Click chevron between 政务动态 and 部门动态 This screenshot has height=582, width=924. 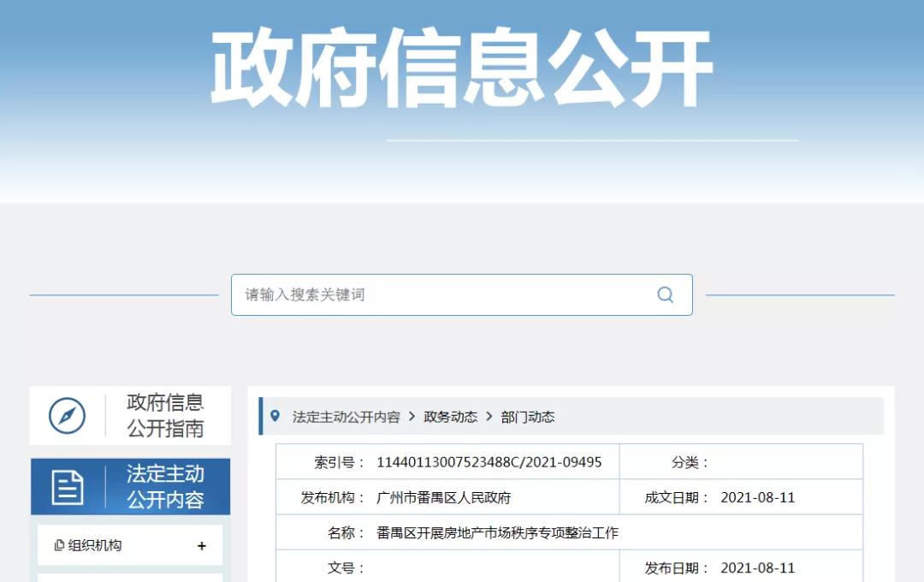click(x=489, y=417)
